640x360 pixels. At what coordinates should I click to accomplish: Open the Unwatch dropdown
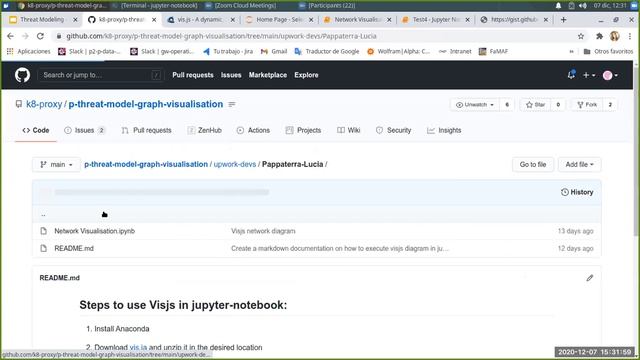(475, 105)
